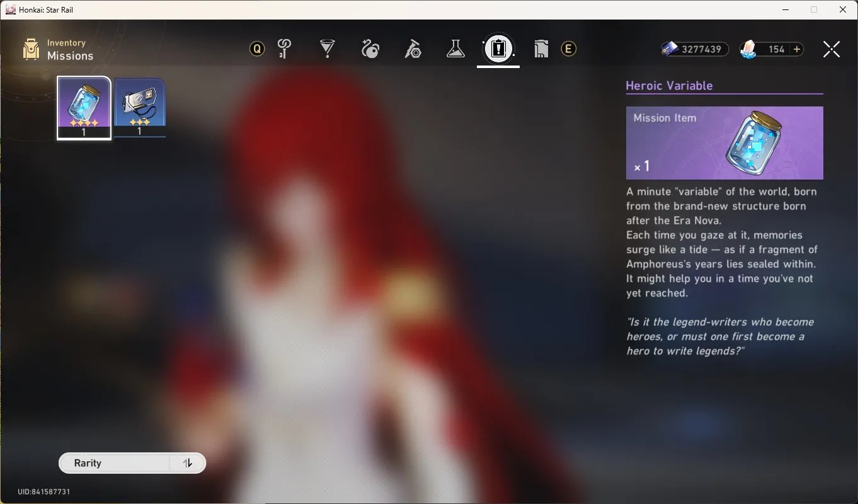Click the Heroic Variable title text
This screenshot has height=504, width=858.
click(669, 86)
